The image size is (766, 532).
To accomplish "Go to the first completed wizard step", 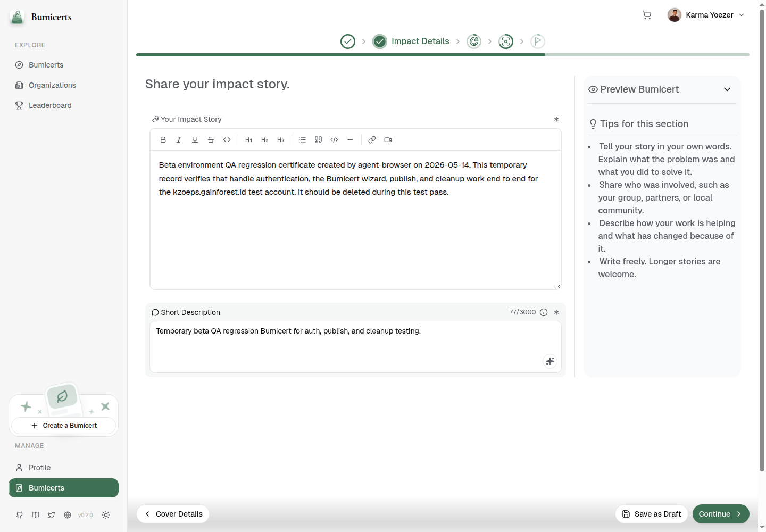I will (x=348, y=41).
